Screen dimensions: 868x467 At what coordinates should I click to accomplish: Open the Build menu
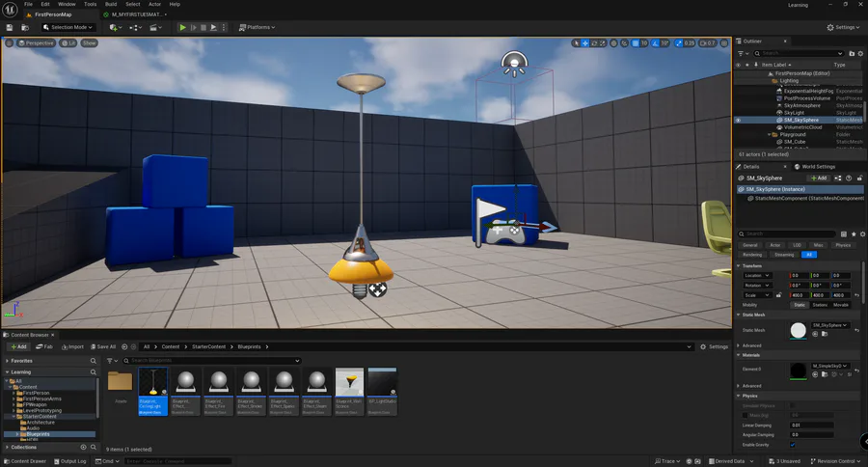pos(111,4)
